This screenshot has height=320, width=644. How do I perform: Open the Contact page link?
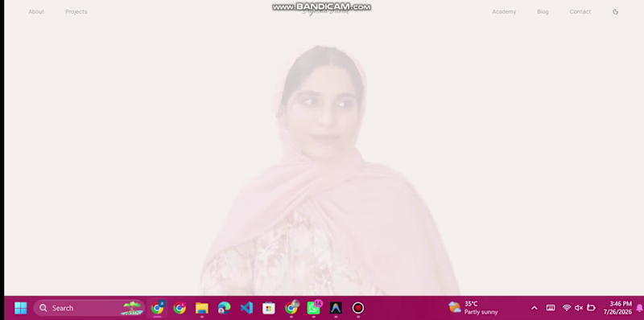click(580, 11)
